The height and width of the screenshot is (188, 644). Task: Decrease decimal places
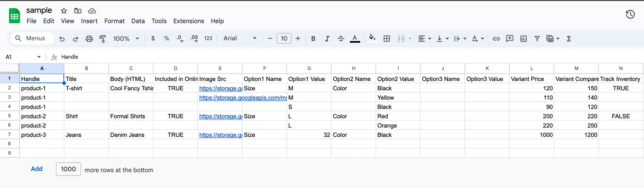180,38
